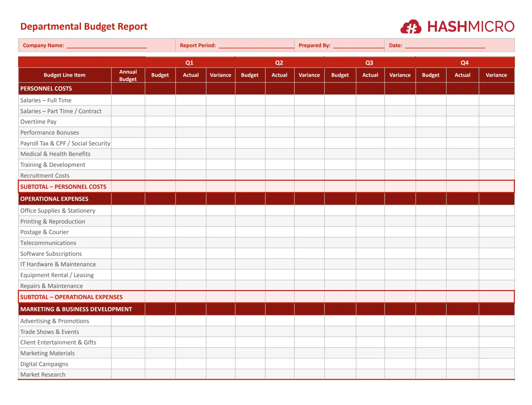Image resolution: width=532 pixels, height=405 pixels.
Task: Click MARKETING & BUSINESS DEVELOPMENT section header
Action: pos(76,309)
